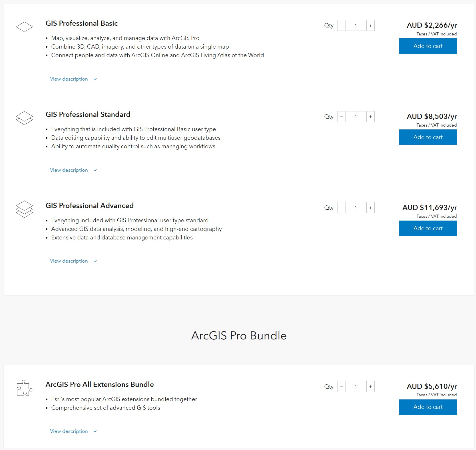The image size is (476, 450).
Task: Click the double-layer icon beside GIS Professional Standard
Action: click(24, 118)
